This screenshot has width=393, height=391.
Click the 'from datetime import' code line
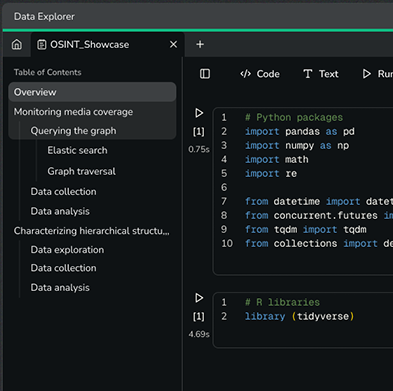click(x=319, y=201)
